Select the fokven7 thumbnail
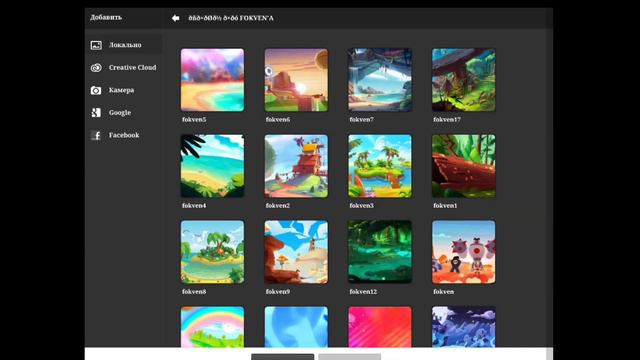This screenshot has width=640, height=360. tap(380, 80)
